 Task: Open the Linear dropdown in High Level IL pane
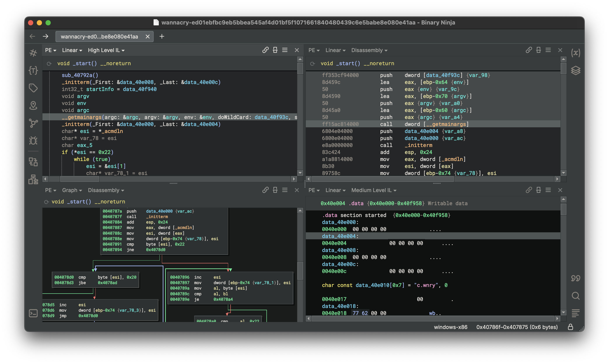(x=72, y=50)
